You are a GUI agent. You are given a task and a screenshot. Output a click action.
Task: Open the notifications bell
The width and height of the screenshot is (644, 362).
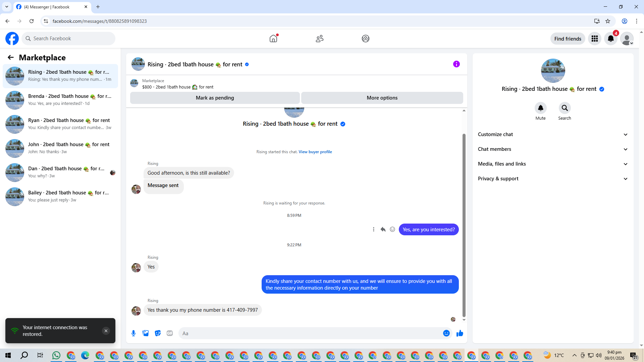point(610,39)
